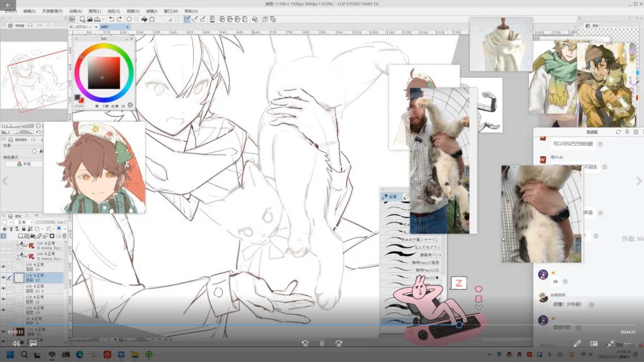
Task: Toggle visibility of layer 图层 19
Action: pos(4,310)
